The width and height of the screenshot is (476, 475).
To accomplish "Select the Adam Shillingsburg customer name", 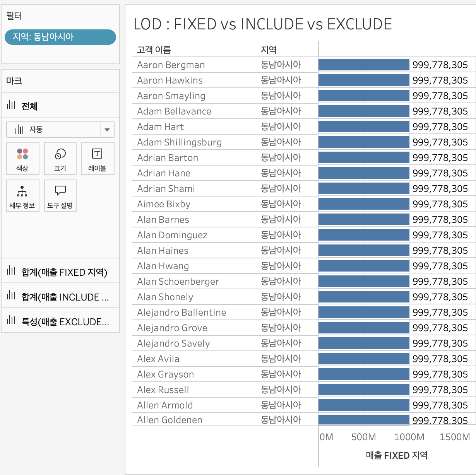I will click(x=180, y=142).
